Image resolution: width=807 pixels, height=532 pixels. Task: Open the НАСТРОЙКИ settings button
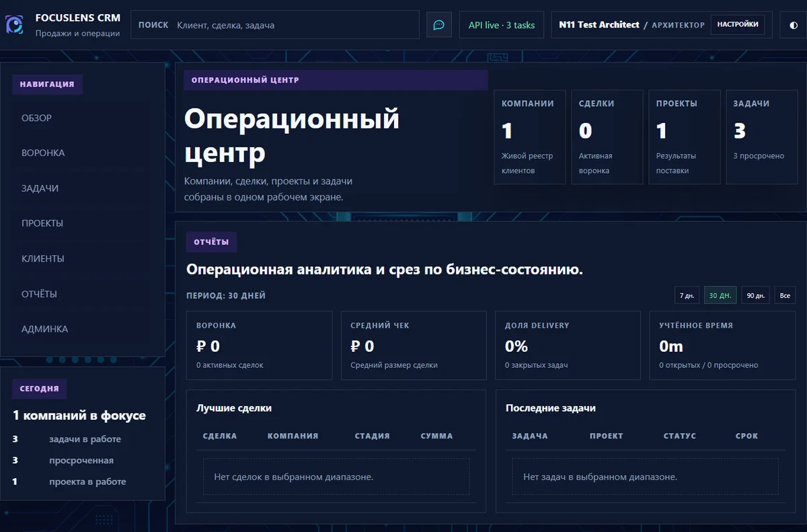click(x=738, y=24)
